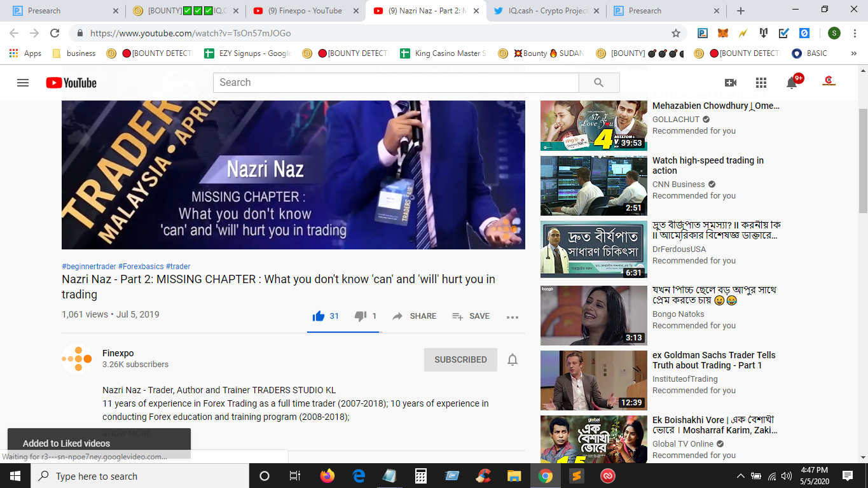Open the YouTube guide hamburger menu
The image size is (868, 488).
(23, 83)
